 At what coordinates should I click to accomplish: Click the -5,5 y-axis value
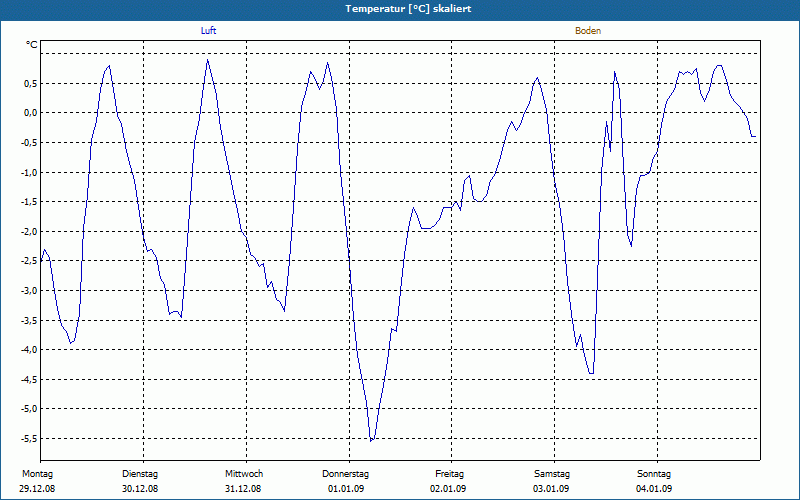tap(28, 439)
